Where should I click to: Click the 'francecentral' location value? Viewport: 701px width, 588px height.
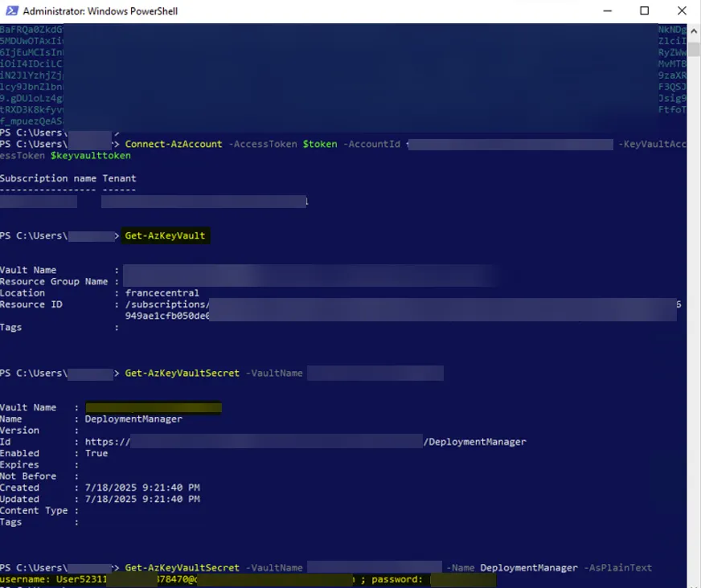162,293
